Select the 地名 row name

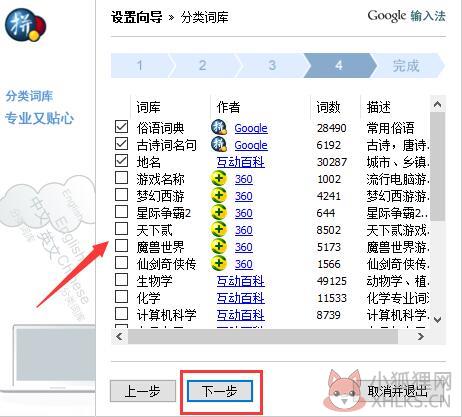pos(149,162)
